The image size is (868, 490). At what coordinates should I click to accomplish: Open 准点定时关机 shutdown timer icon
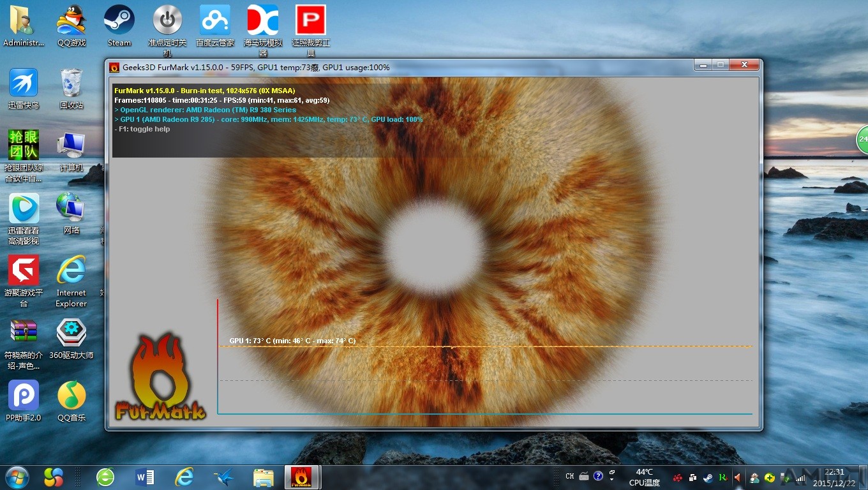tap(167, 31)
